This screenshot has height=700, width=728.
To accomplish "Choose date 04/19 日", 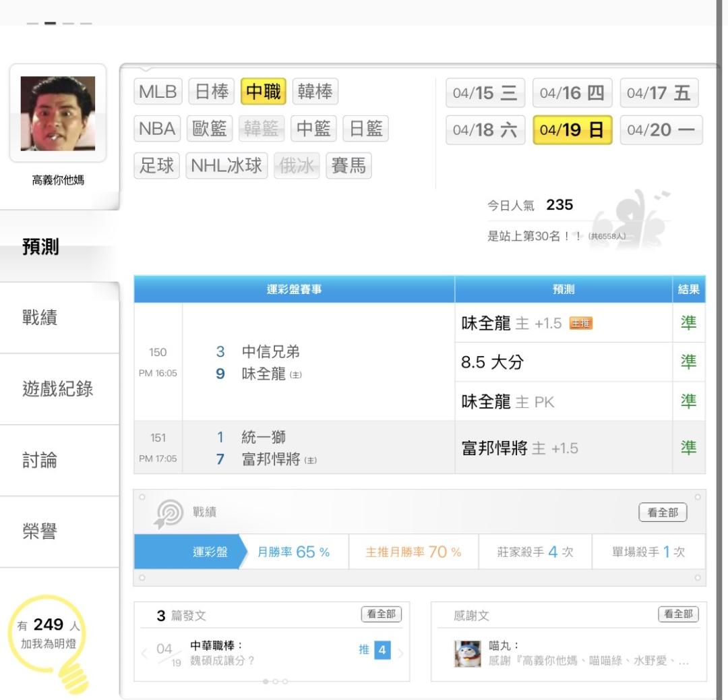I will point(572,130).
